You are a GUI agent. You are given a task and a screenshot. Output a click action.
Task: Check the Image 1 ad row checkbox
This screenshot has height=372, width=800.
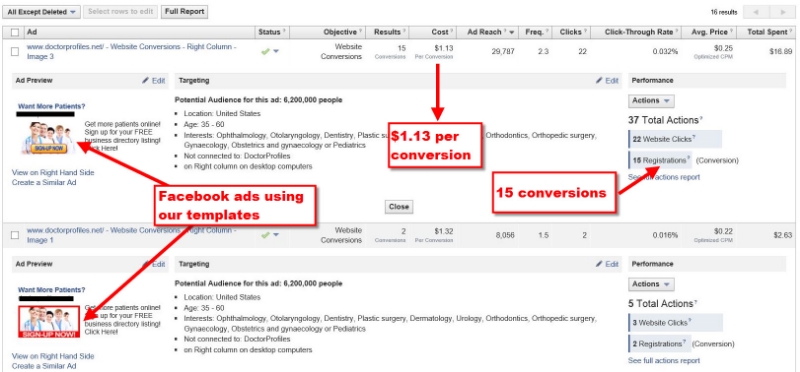click(x=15, y=235)
